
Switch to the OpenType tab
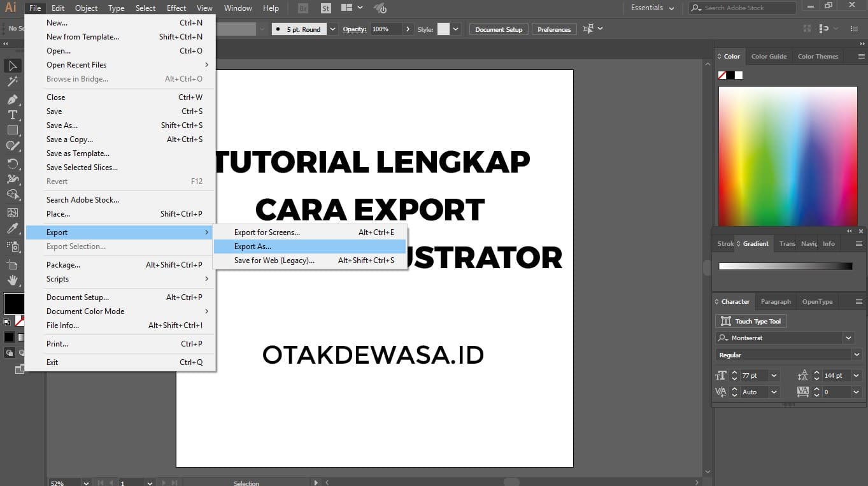coord(817,301)
